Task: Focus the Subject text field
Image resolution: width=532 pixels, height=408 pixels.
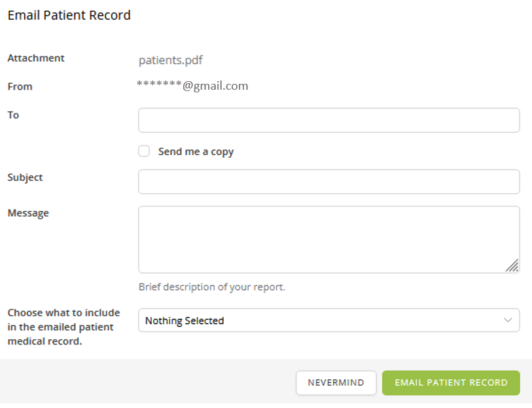Action: (x=328, y=182)
